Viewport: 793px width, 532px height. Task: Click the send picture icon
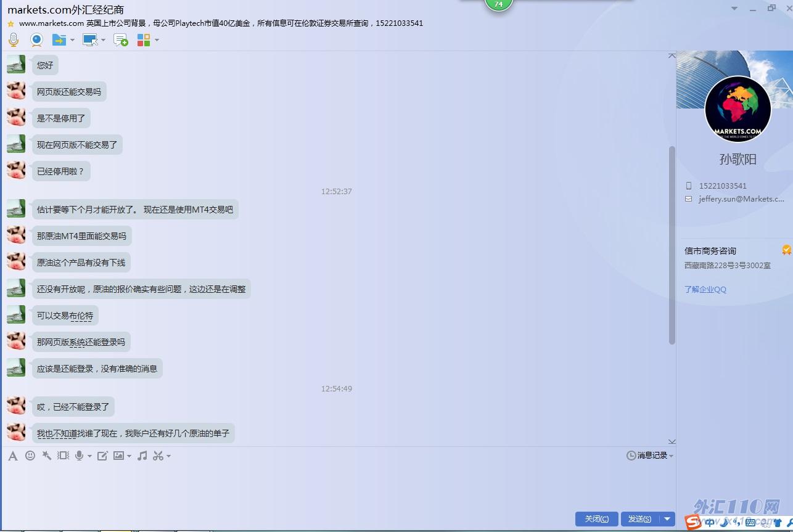[x=119, y=456]
